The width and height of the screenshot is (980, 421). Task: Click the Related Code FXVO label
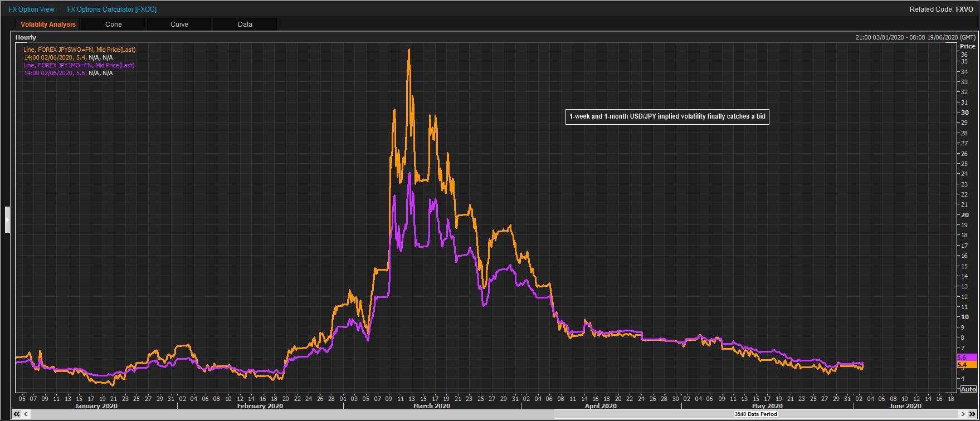tap(942, 9)
